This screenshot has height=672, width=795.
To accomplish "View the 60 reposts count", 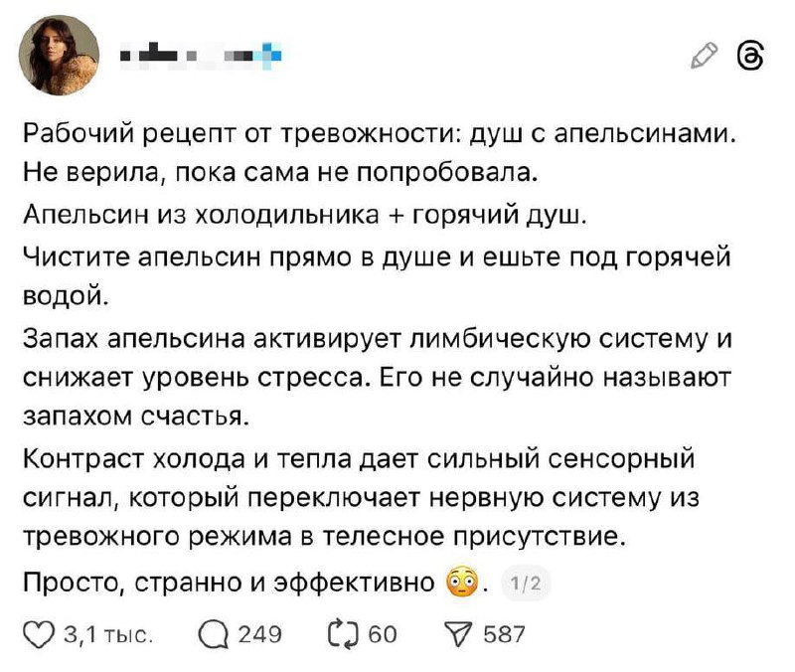I will click(x=383, y=631).
